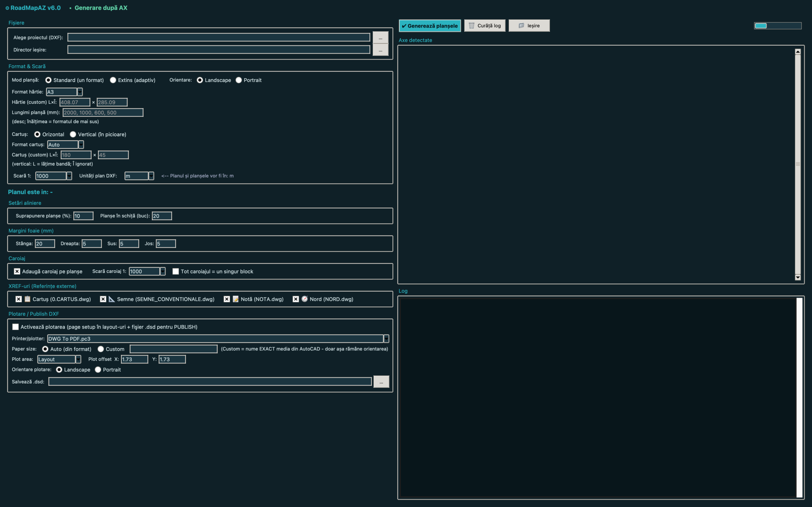
Task: Click the up arrow of Axe detectate scrollbar
Action: click(x=798, y=52)
